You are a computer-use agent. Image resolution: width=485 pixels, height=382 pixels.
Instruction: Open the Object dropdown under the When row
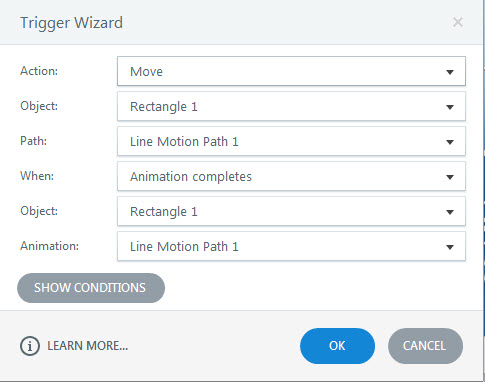tap(291, 211)
